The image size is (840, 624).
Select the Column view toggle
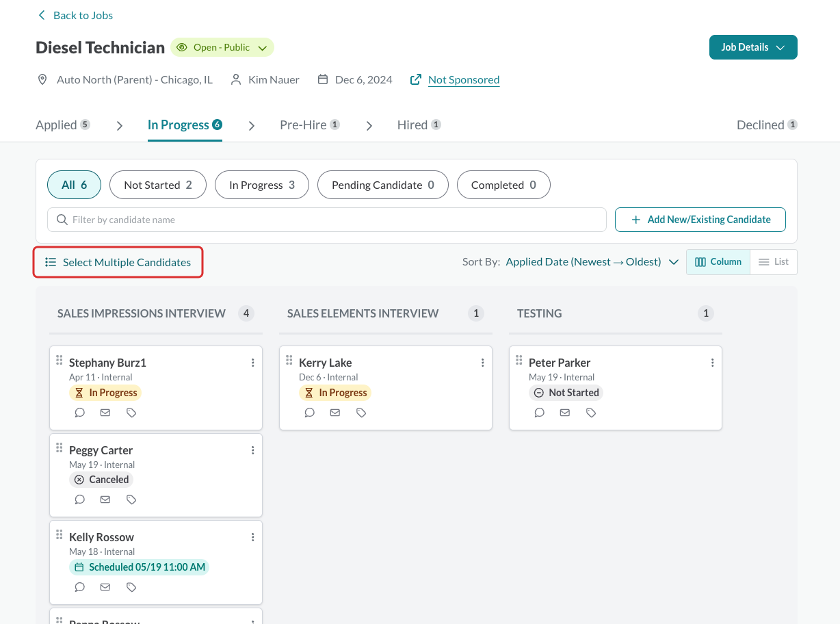pyautogui.click(x=718, y=262)
